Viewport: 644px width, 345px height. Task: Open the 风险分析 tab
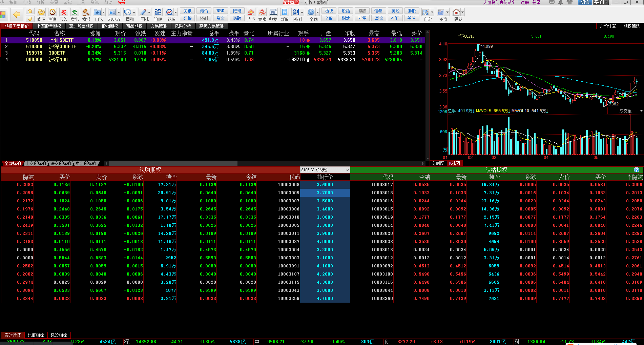183,26
